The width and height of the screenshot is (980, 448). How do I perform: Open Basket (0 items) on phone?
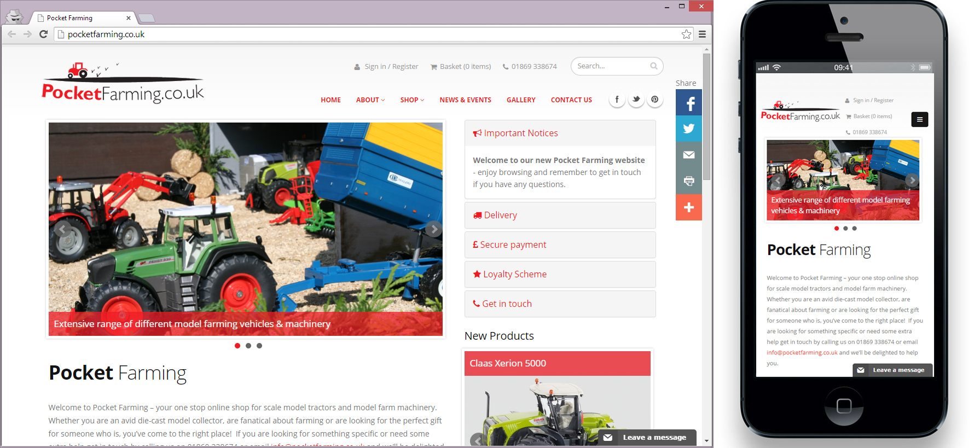pyautogui.click(x=869, y=117)
